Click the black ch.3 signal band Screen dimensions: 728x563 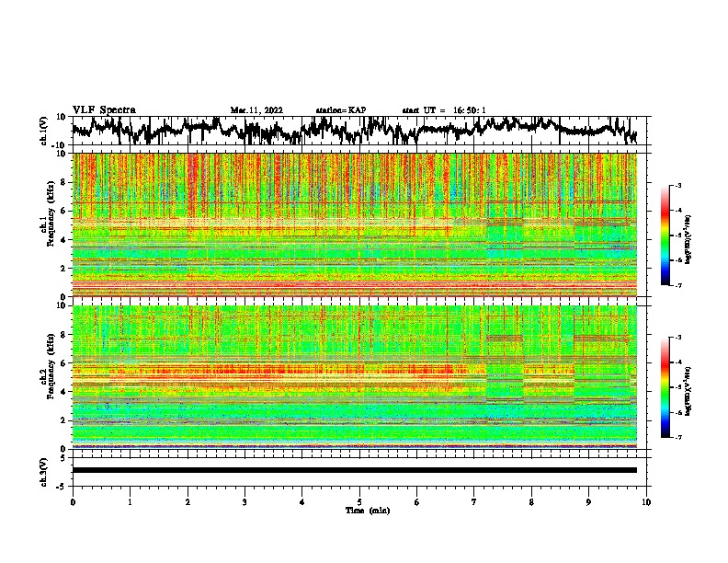coord(354,470)
